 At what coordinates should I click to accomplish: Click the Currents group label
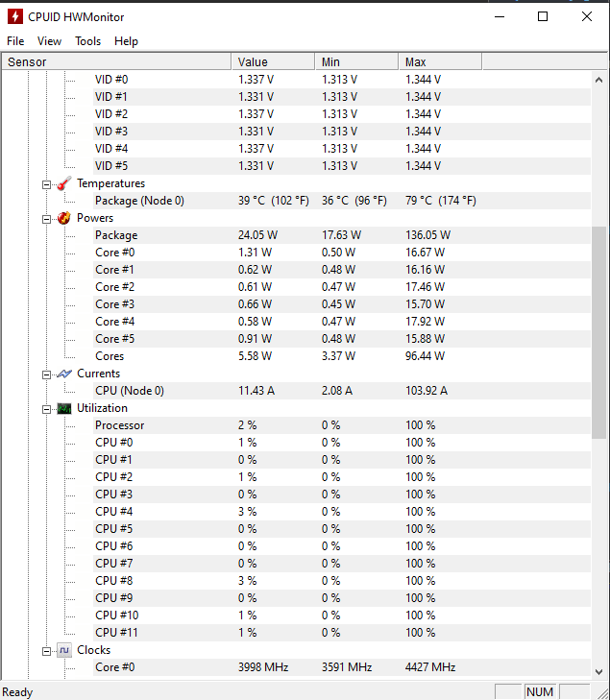click(98, 374)
